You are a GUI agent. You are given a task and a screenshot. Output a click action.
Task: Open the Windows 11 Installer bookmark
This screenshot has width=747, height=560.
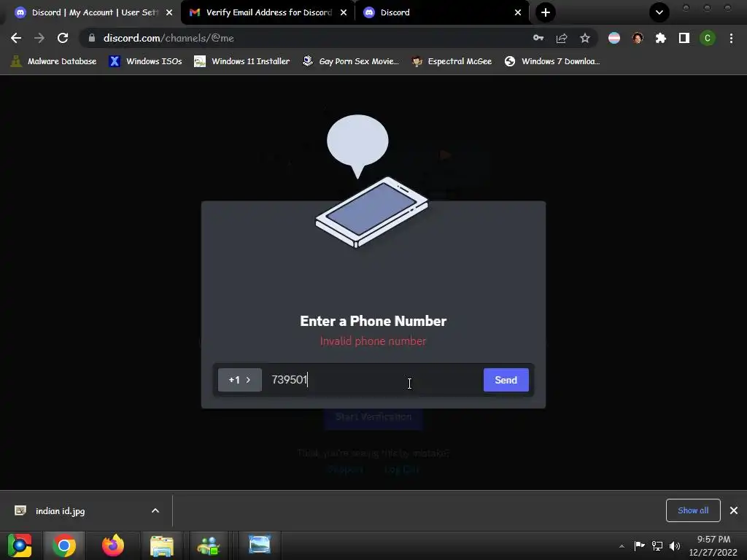(x=242, y=61)
